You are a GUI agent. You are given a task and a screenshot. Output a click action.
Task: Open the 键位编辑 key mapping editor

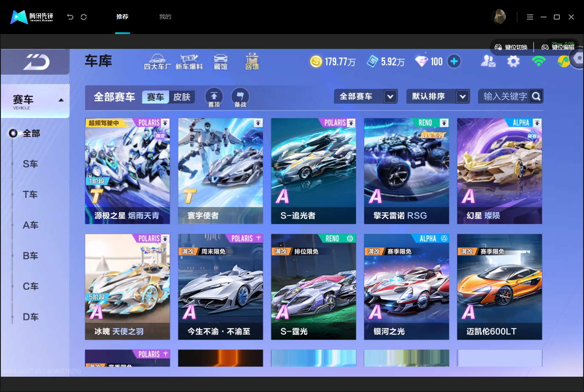click(x=558, y=47)
